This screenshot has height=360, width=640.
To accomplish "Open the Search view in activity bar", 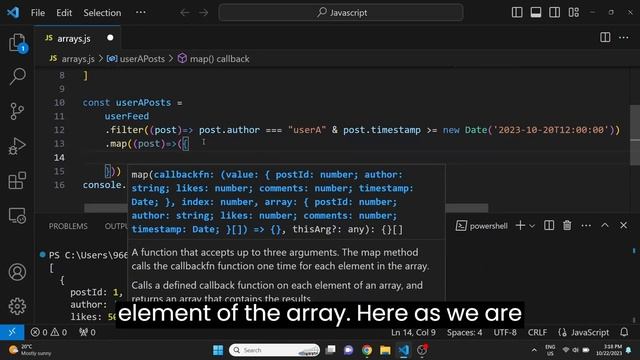I will click(17, 76).
